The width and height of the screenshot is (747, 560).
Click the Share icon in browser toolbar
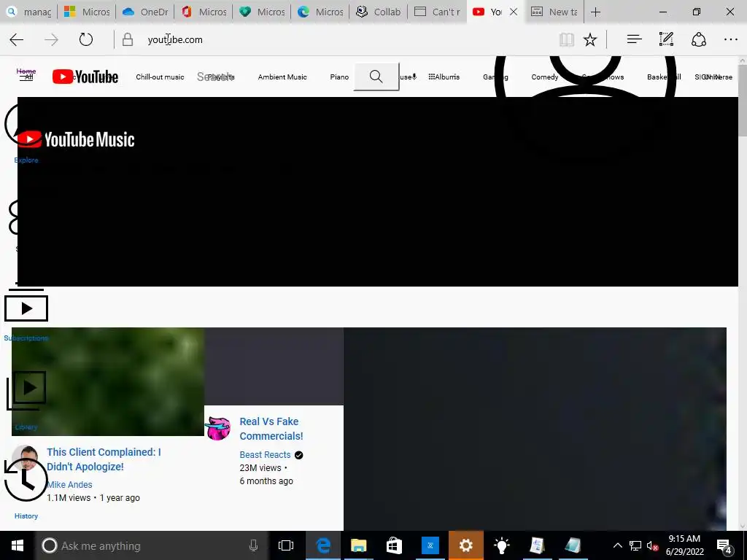pos(698,39)
